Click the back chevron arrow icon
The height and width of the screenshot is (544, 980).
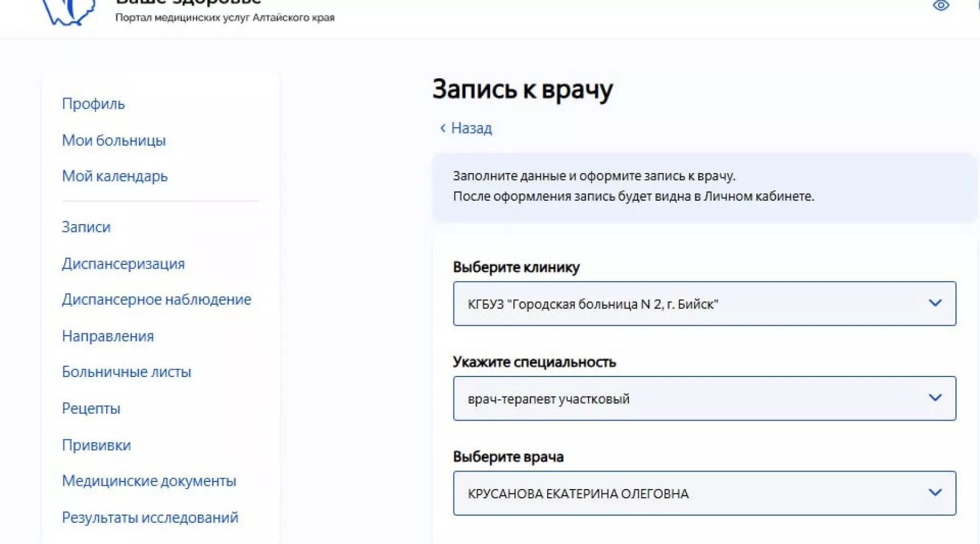443,128
